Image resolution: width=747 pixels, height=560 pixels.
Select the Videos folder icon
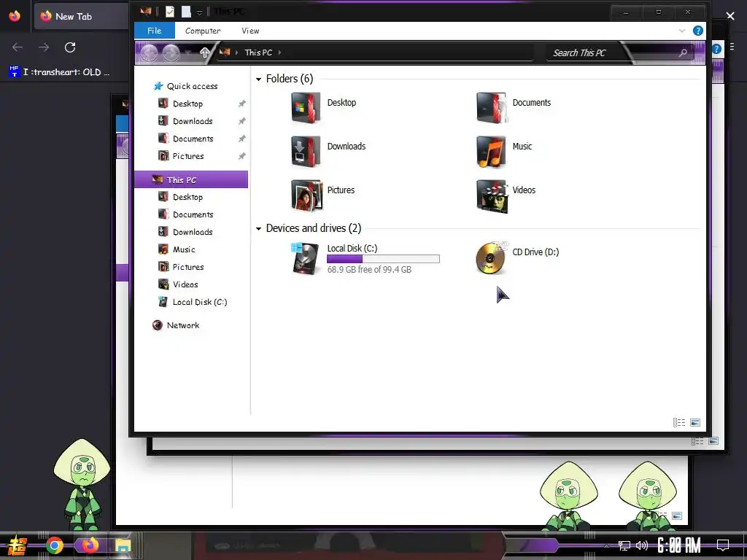coord(492,195)
